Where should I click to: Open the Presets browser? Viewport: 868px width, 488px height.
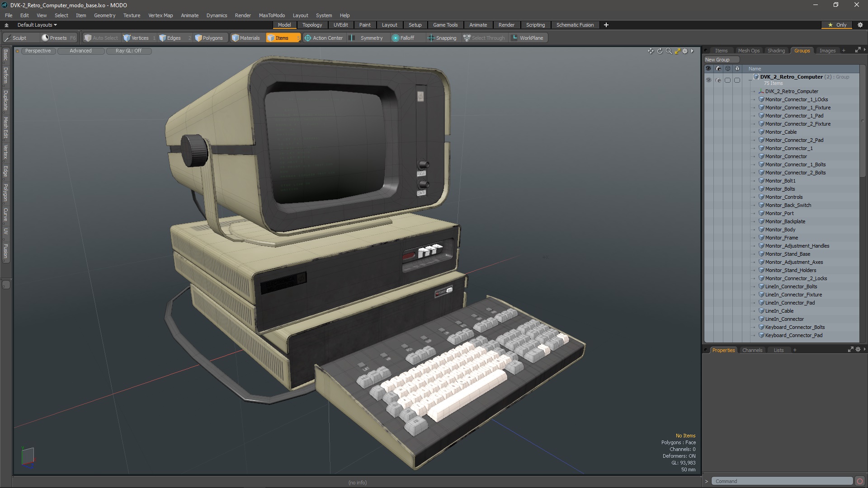[x=58, y=38]
